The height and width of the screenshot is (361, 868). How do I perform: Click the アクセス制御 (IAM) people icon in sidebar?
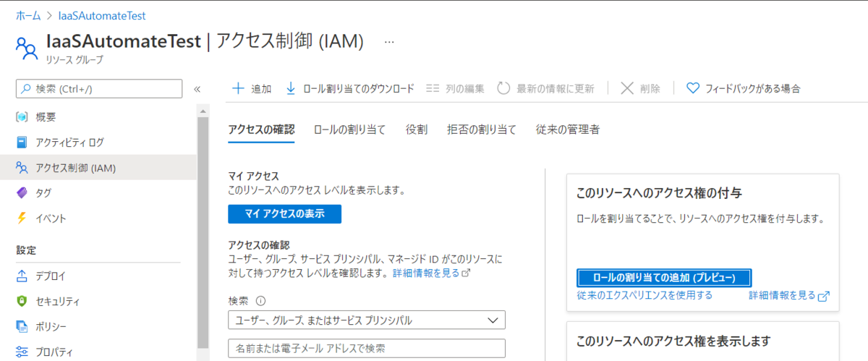pyautogui.click(x=22, y=168)
